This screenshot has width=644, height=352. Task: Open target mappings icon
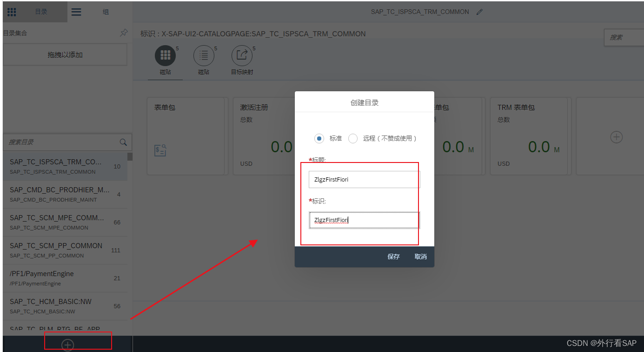[x=242, y=55]
